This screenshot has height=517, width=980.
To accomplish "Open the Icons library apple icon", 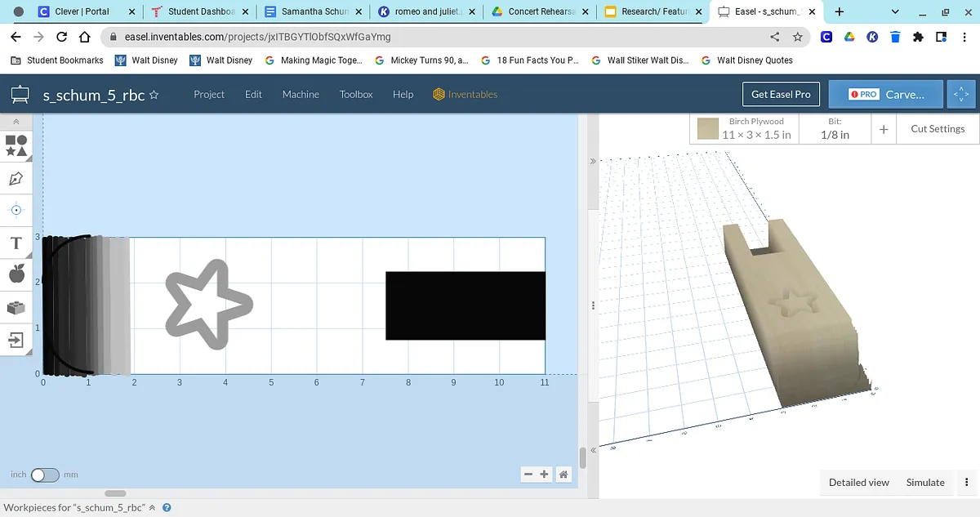I will pos(16,274).
